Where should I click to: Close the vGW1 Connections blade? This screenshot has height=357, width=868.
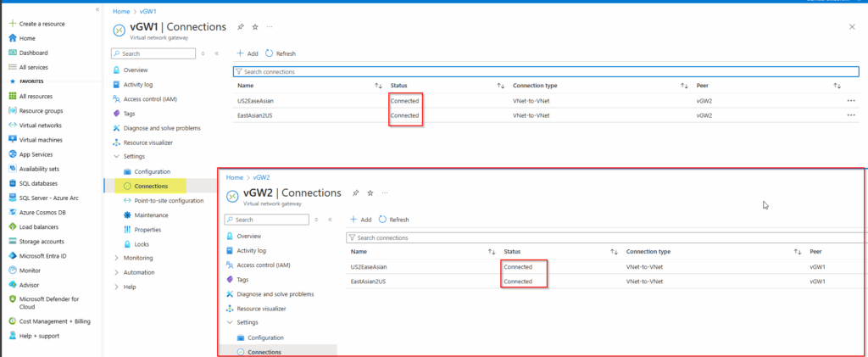(x=852, y=26)
